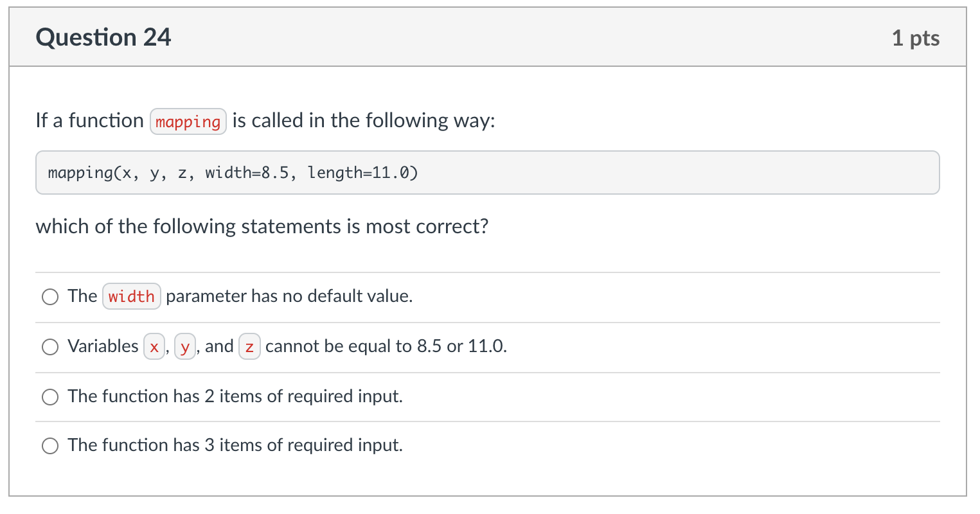Click the 'Question 24' header text
The image size is (980, 514).
(103, 37)
